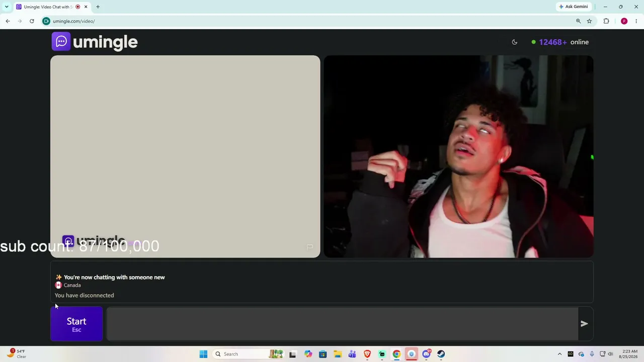Open the network connection tray icon
Image resolution: width=644 pixels, height=362 pixels.
point(602,354)
